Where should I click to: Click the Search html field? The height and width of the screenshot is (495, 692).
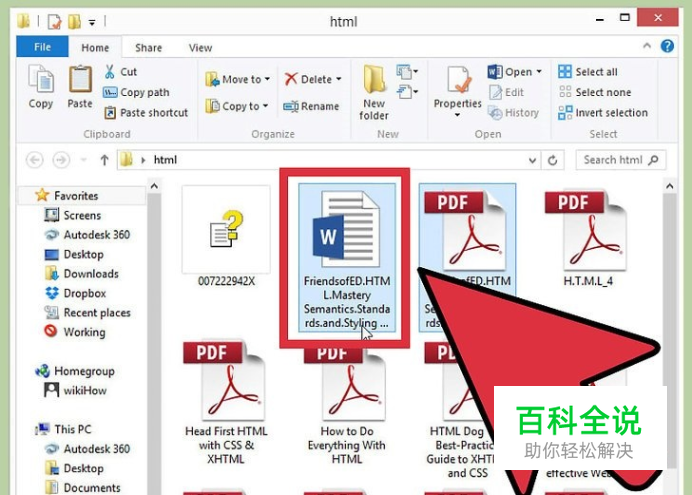621,160
